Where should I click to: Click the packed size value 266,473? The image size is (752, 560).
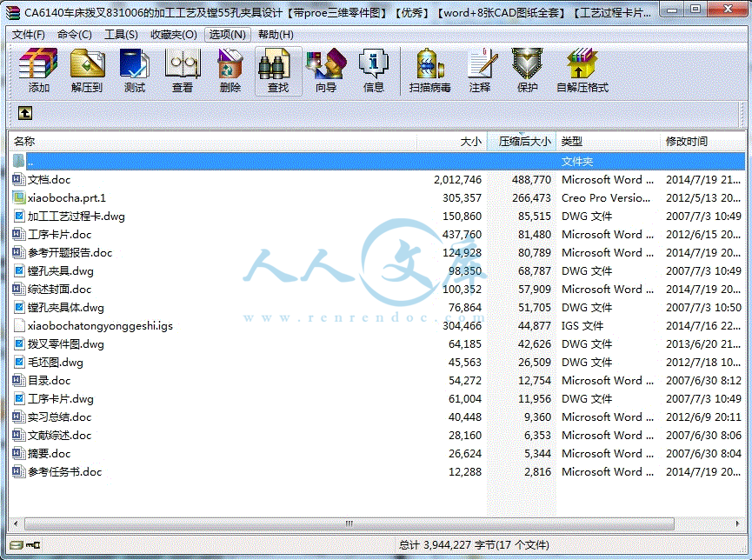tap(531, 197)
